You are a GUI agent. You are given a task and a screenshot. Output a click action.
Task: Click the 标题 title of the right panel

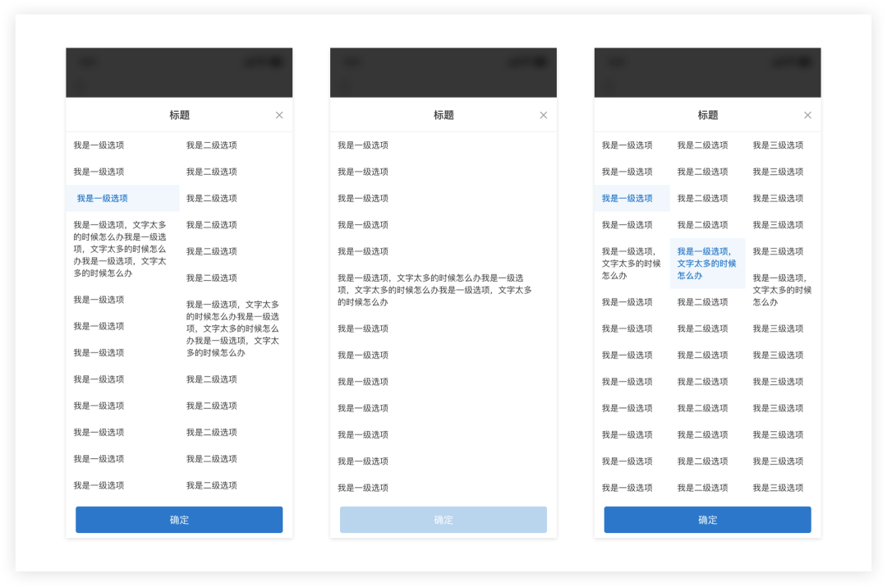[708, 115]
